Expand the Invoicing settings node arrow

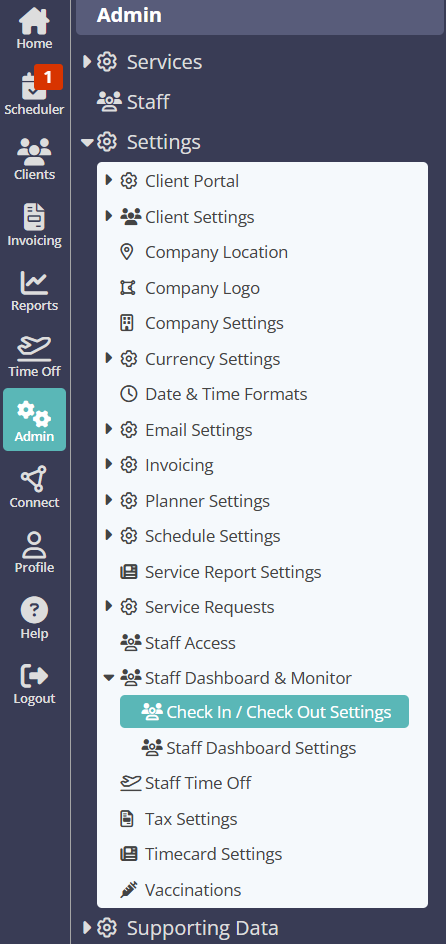pos(109,464)
